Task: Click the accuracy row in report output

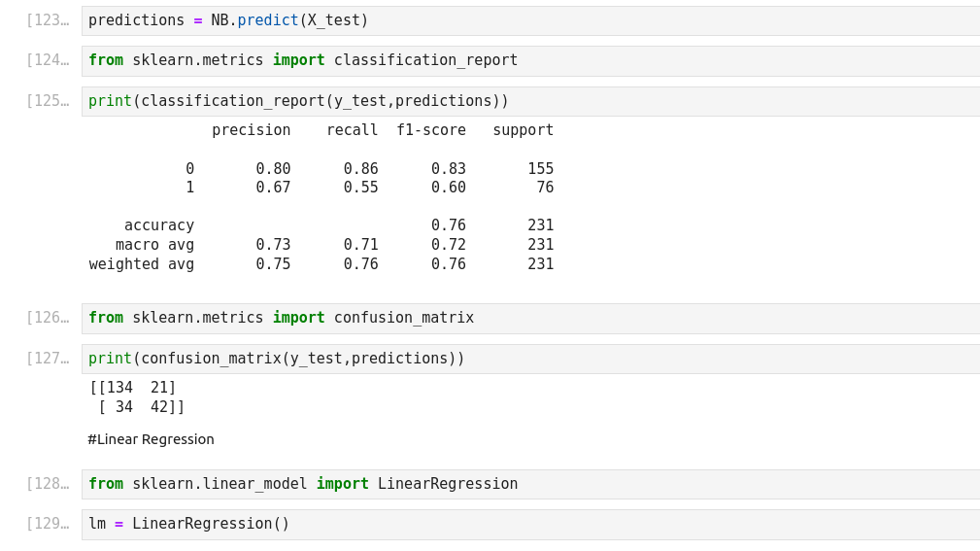Action: click(159, 225)
